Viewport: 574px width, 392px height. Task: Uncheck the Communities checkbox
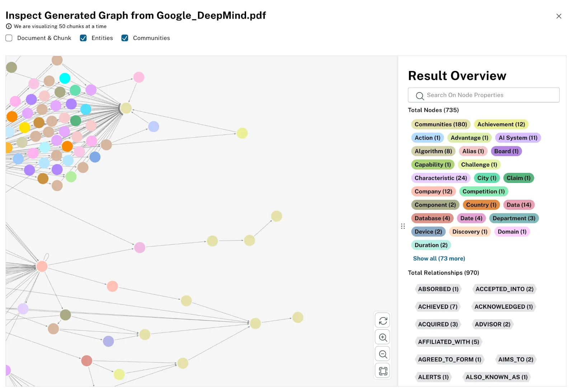click(x=125, y=38)
